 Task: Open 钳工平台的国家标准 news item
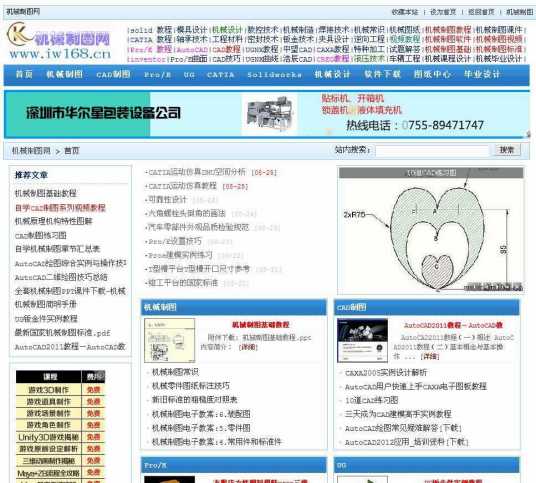tap(183, 283)
